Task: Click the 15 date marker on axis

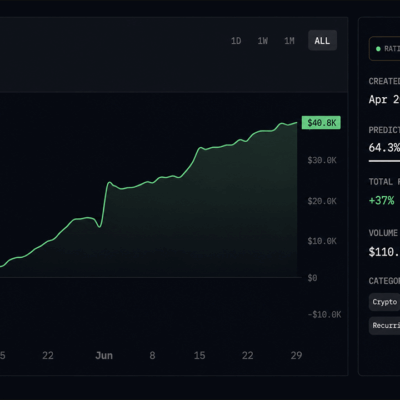Action: pyautogui.click(x=199, y=356)
